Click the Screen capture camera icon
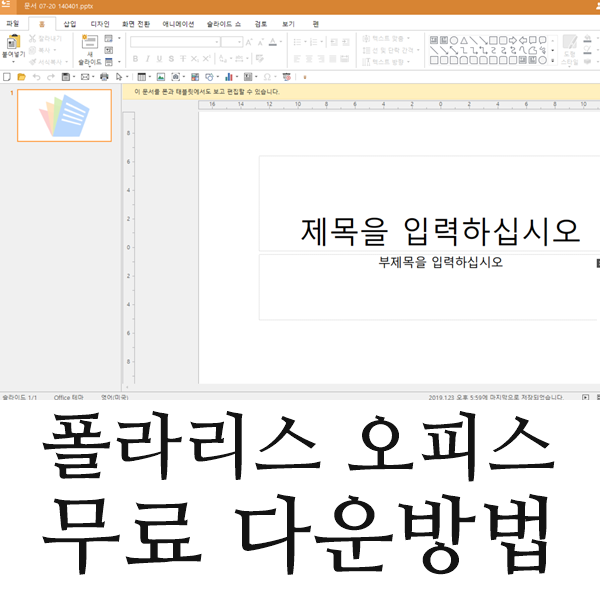This screenshot has width=600, height=600. (175, 77)
